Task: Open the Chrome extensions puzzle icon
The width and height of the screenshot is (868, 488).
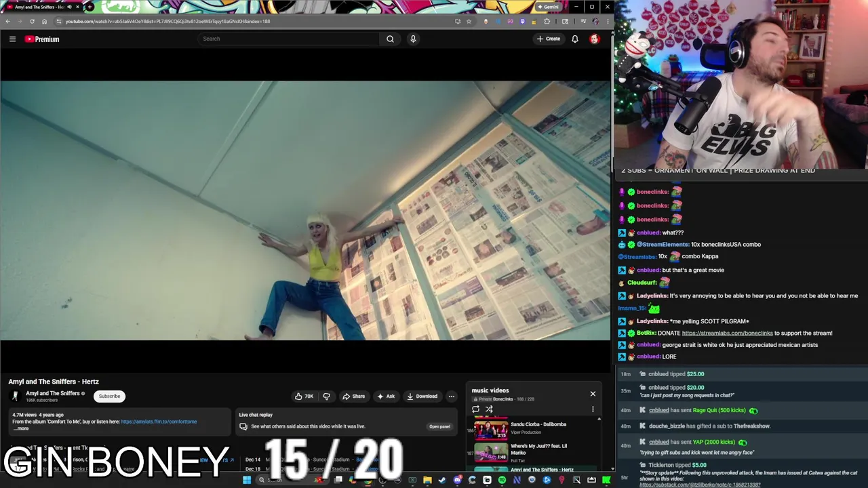Action: click(x=547, y=21)
